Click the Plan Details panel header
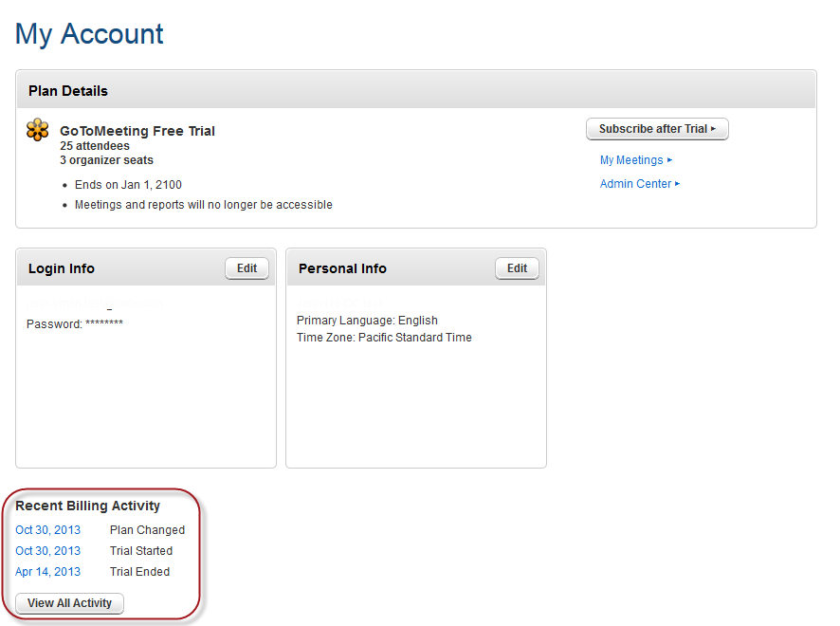Viewport: 840px width, 626px height. click(416, 89)
